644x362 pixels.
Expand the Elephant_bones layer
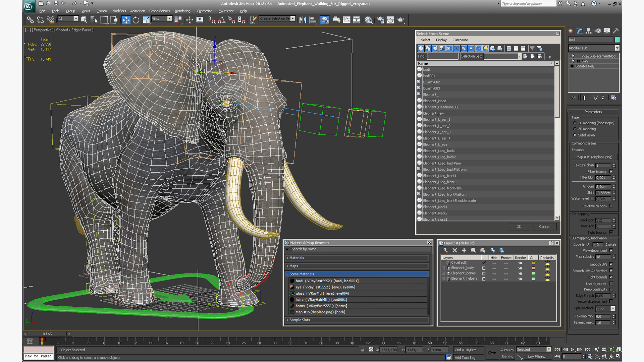(443, 274)
